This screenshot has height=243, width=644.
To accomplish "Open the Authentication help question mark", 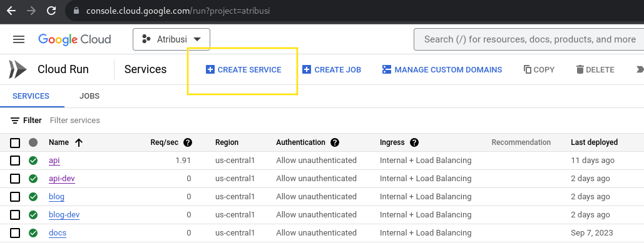I will pos(335,142).
